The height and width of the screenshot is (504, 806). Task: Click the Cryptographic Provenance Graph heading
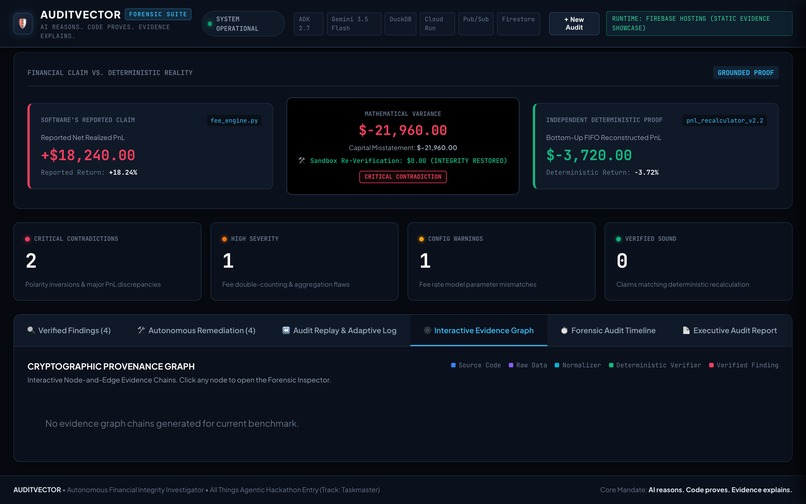click(111, 366)
